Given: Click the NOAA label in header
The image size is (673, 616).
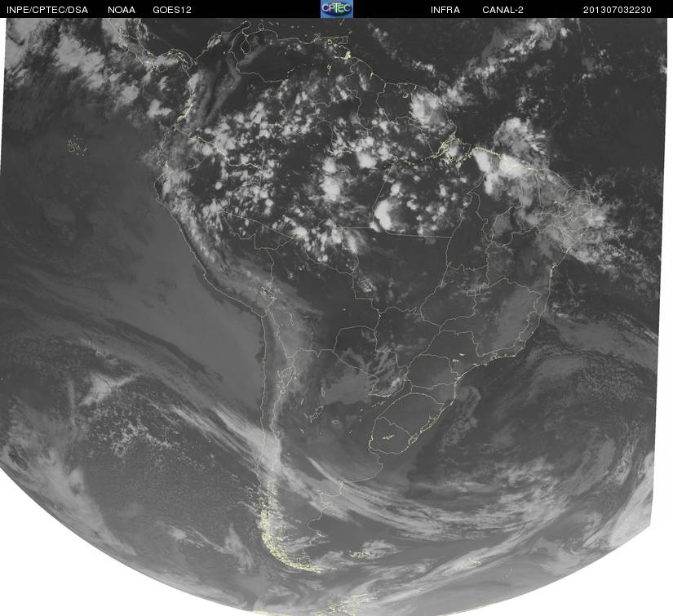Looking at the screenshot, I should coord(122,10).
